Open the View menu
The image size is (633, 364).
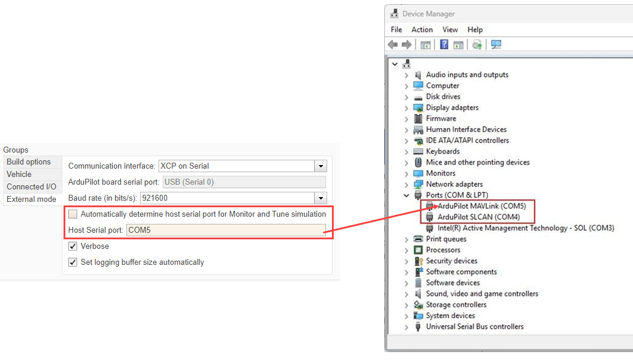click(x=450, y=30)
